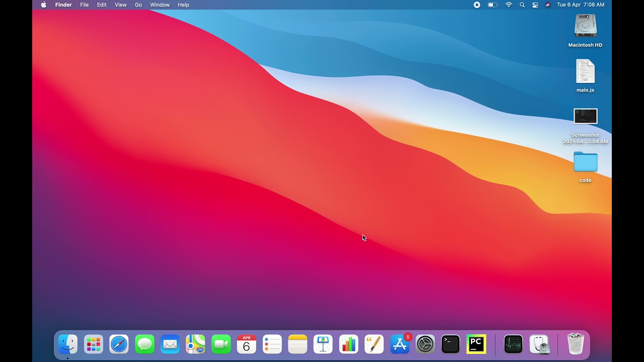The width and height of the screenshot is (644, 362).
Task: Select the Screenshot thumbnail on desktop
Action: pyautogui.click(x=585, y=116)
